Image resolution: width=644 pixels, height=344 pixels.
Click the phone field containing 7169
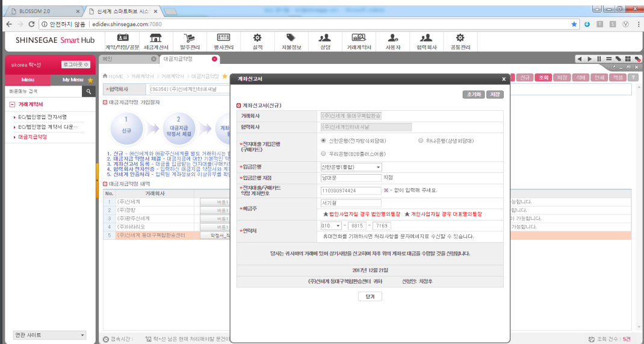[x=382, y=226]
